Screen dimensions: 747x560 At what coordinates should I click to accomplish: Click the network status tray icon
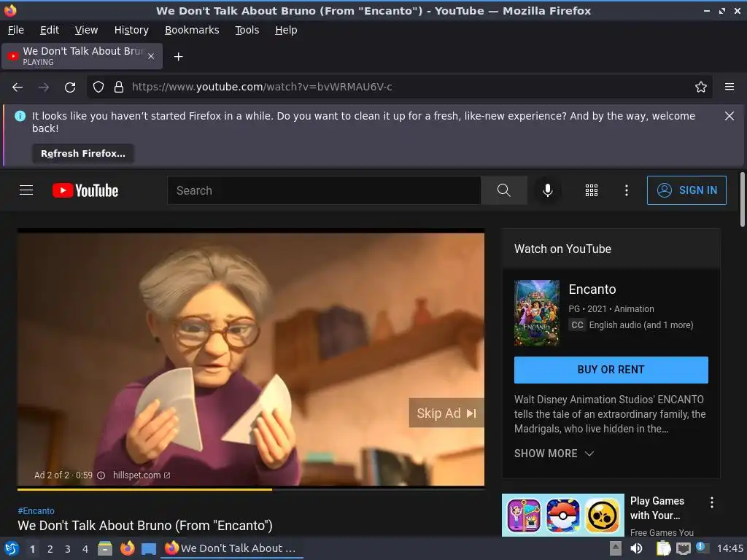click(x=683, y=548)
